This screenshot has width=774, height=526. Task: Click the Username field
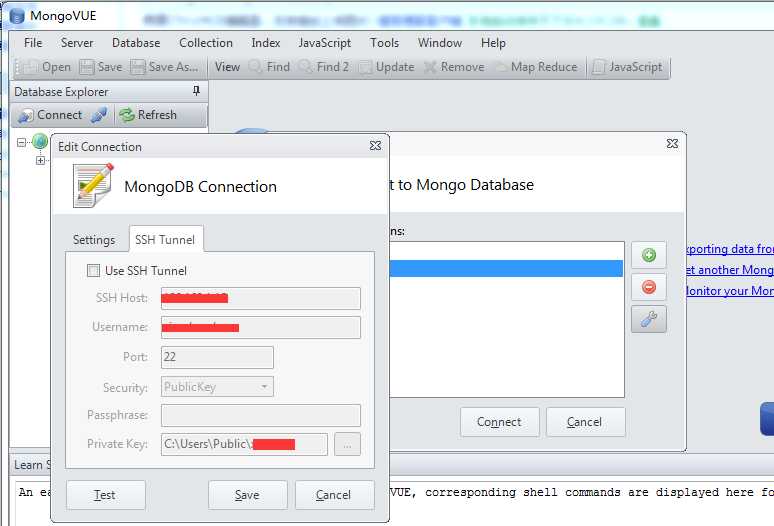(261, 327)
